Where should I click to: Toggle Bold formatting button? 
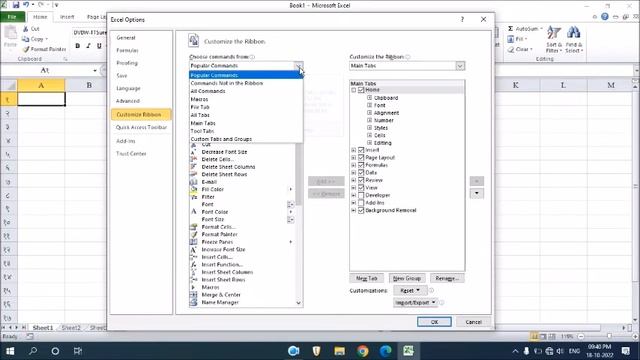coord(78,46)
